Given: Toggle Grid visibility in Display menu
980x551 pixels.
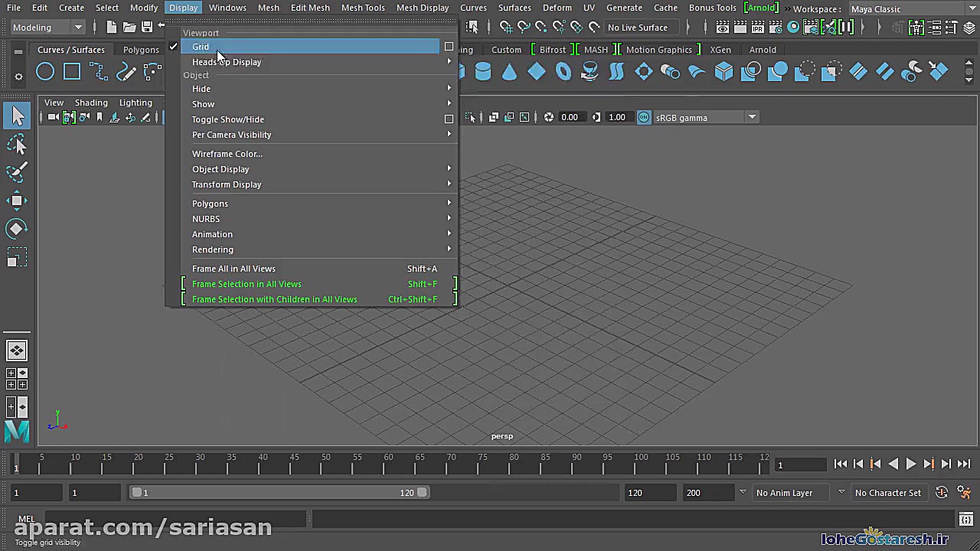Looking at the screenshot, I should tap(201, 47).
